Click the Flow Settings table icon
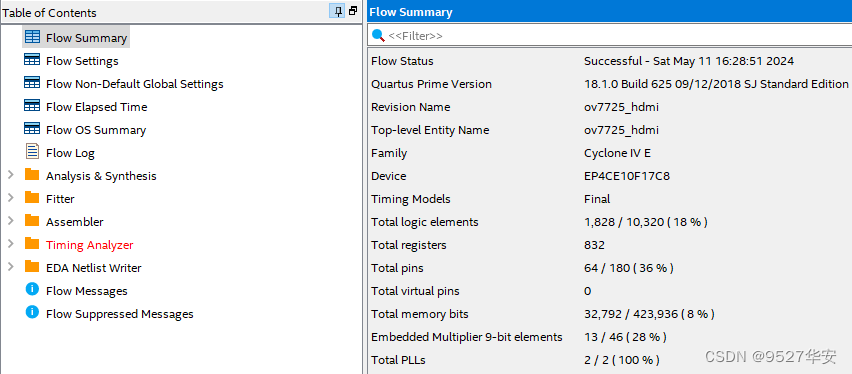 32,60
